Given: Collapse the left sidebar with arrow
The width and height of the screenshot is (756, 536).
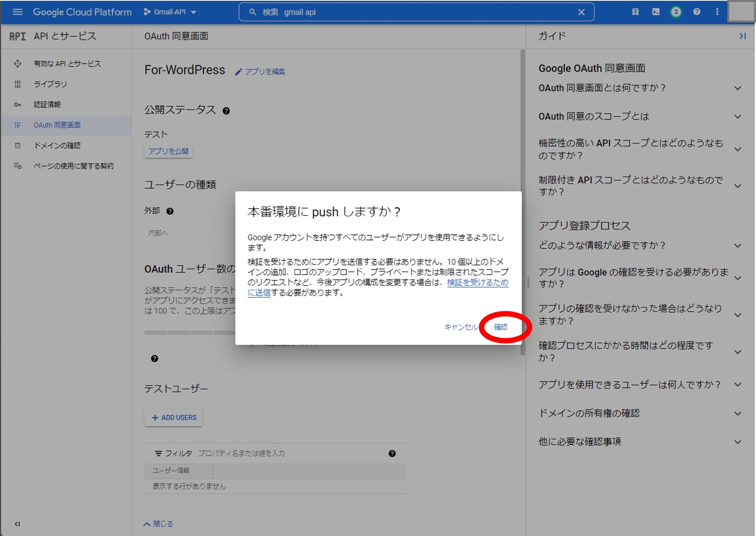Looking at the screenshot, I should 17,524.
